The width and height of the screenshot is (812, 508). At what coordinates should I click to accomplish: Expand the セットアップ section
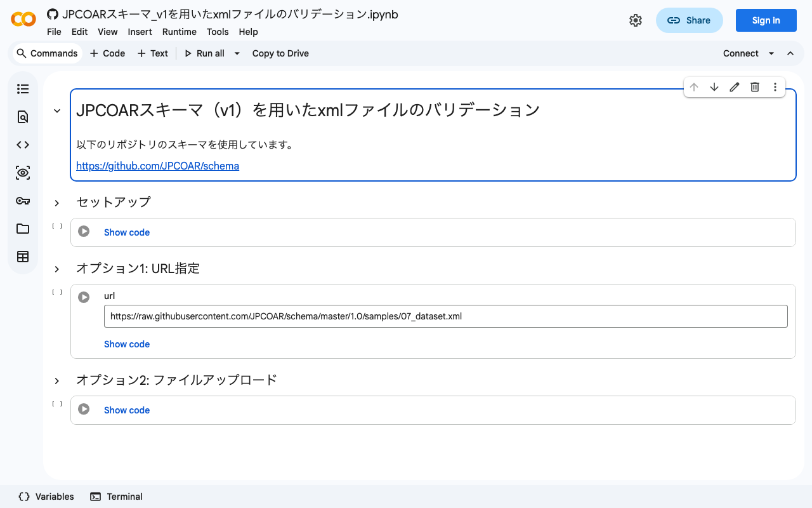[57, 203]
